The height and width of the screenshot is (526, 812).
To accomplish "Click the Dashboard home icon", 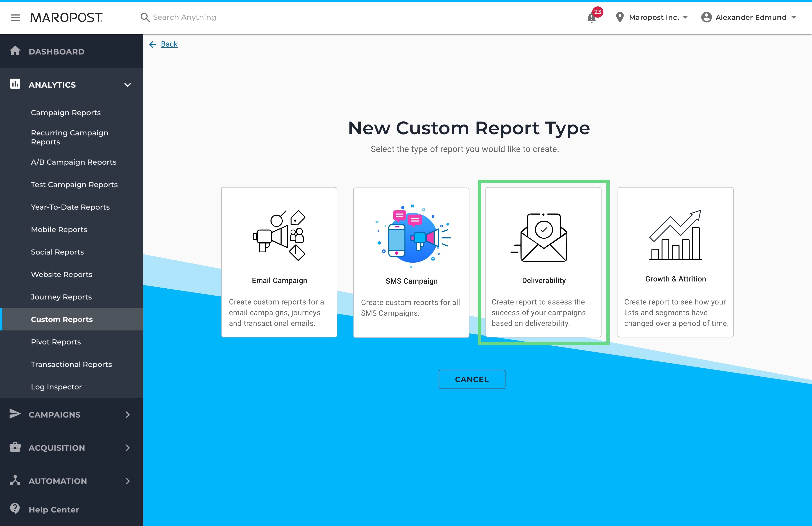I will click(x=15, y=51).
